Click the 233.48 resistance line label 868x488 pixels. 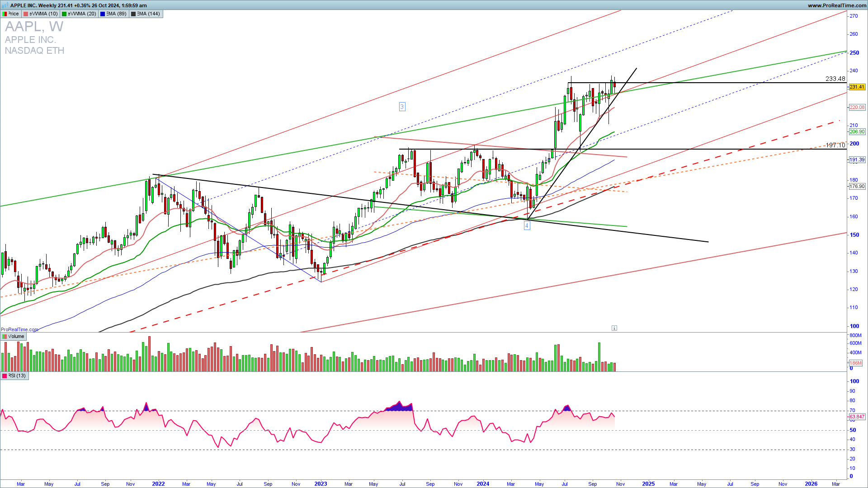click(835, 79)
